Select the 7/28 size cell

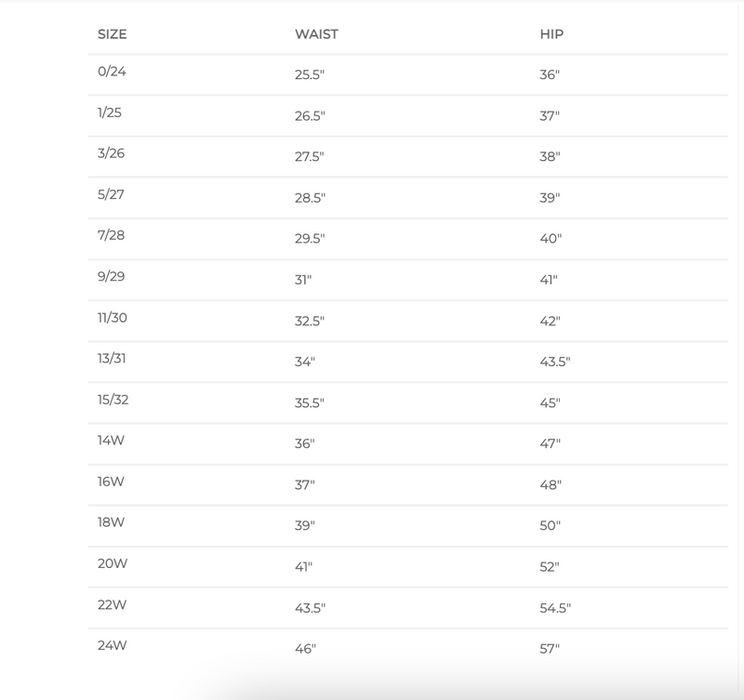pyautogui.click(x=111, y=235)
